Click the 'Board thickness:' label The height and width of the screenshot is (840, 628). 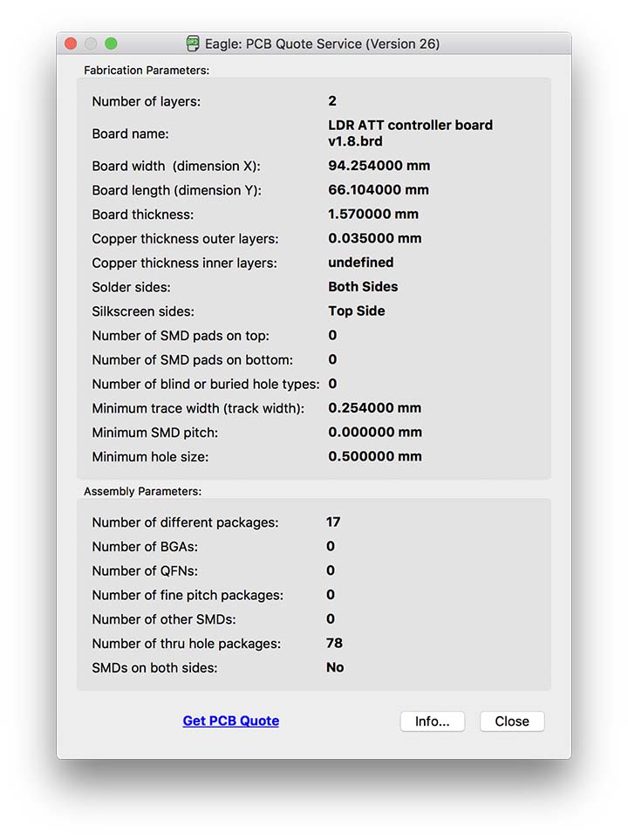coord(142,215)
